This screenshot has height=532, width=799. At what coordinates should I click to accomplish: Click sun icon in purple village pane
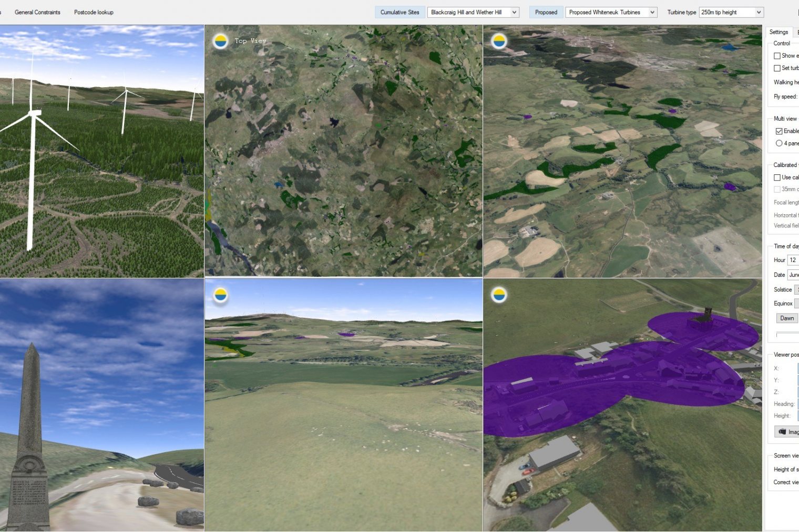(499, 295)
